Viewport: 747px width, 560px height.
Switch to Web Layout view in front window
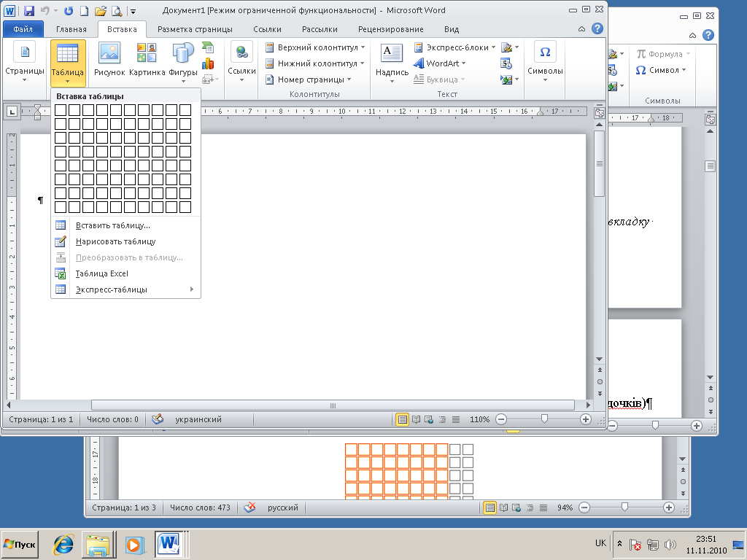point(429,419)
